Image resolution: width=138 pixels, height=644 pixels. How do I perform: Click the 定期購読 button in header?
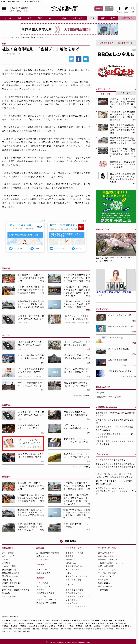pos(99,8)
